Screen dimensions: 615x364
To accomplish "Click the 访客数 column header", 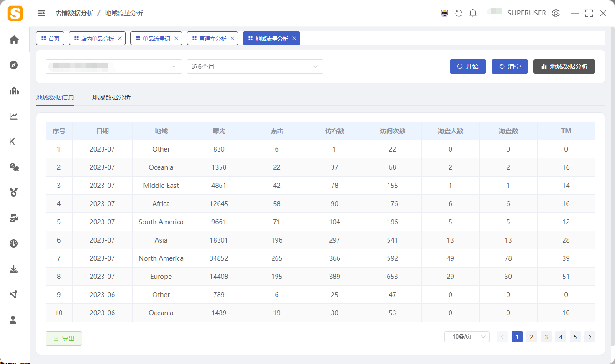I will [335, 131].
